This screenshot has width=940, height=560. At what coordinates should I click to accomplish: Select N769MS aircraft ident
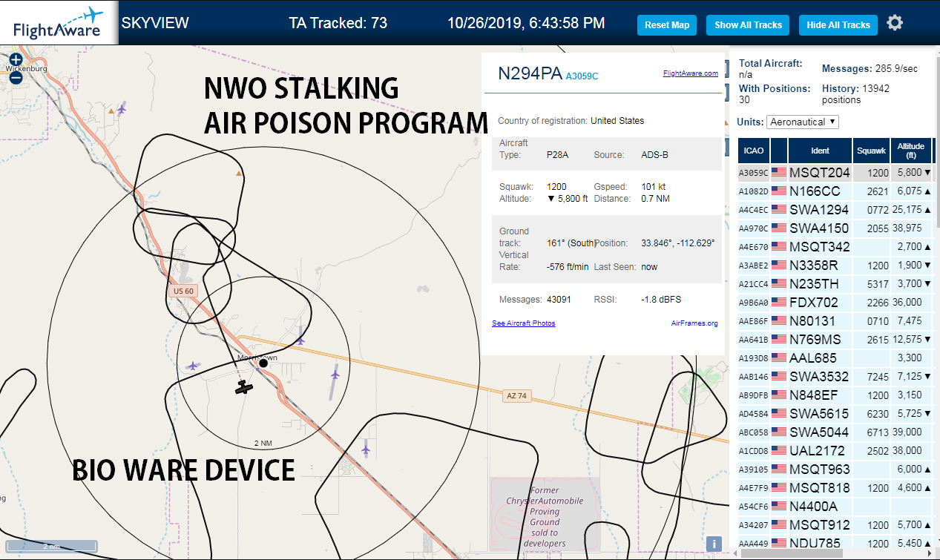click(x=815, y=339)
